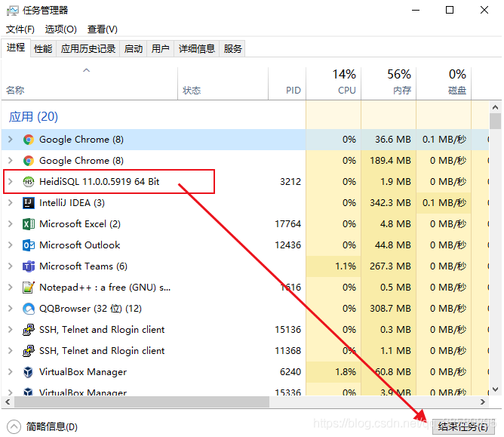Switch to the 启动 tab

pyautogui.click(x=134, y=49)
